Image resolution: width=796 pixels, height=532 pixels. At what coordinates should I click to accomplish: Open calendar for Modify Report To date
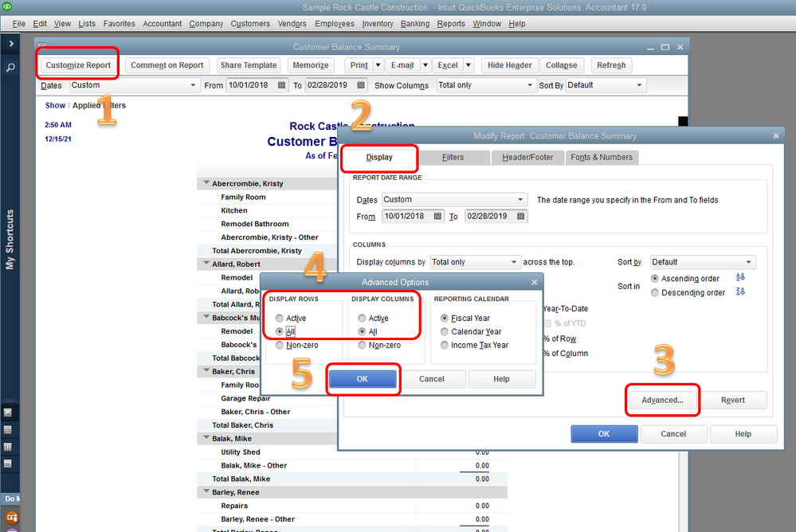[520, 217]
